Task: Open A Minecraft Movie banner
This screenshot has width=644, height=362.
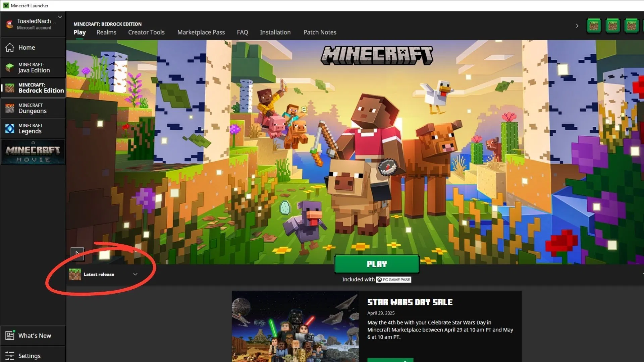Action: pyautogui.click(x=33, y=152)
